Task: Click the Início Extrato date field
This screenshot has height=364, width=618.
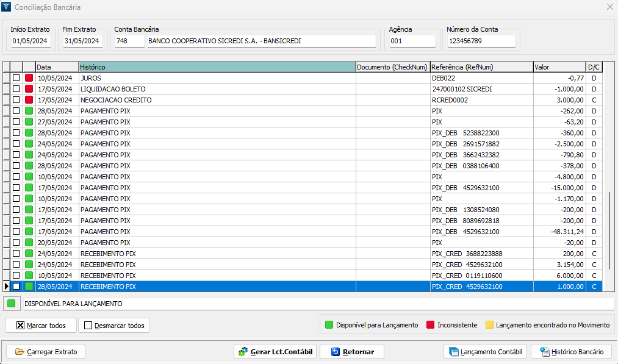Action: [x=31, y=41]
